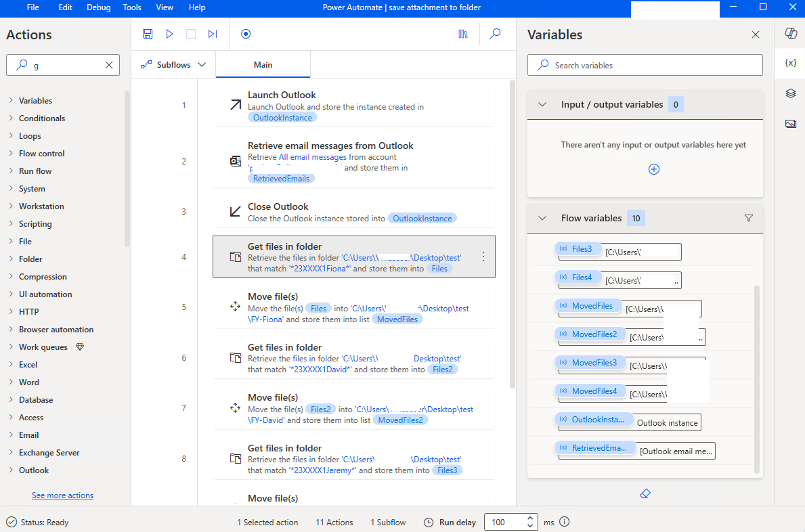Viewport: 805px width, 532px height.
Task: Open the desktop recorder
Action: [x=246, y=33]
